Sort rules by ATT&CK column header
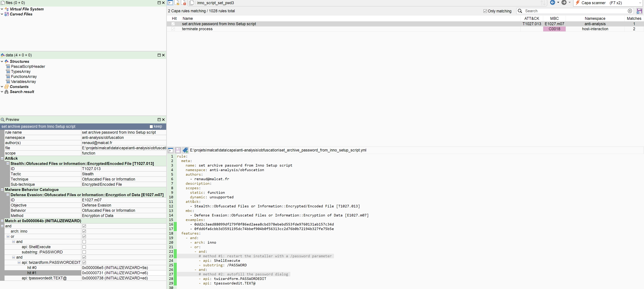The height and width of the screenshot is (289, 644). [532, 18]
